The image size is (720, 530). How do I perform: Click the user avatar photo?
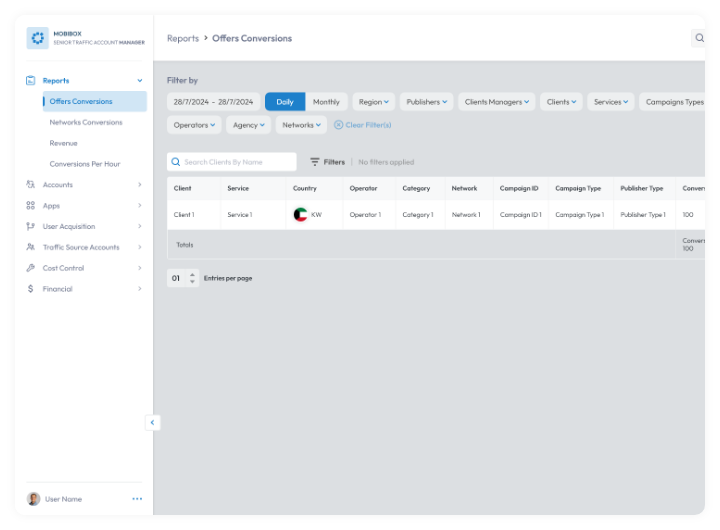[x=33, y=499]
